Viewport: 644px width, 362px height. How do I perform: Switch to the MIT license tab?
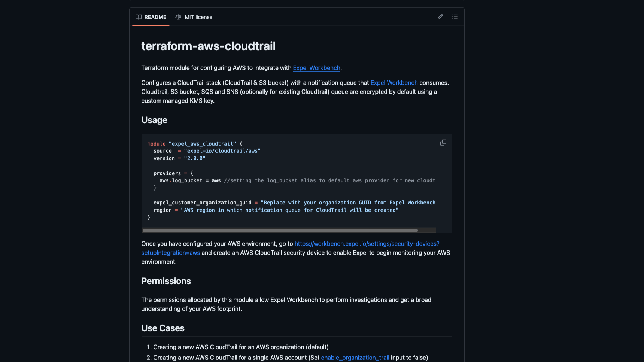tap(194, 17)
